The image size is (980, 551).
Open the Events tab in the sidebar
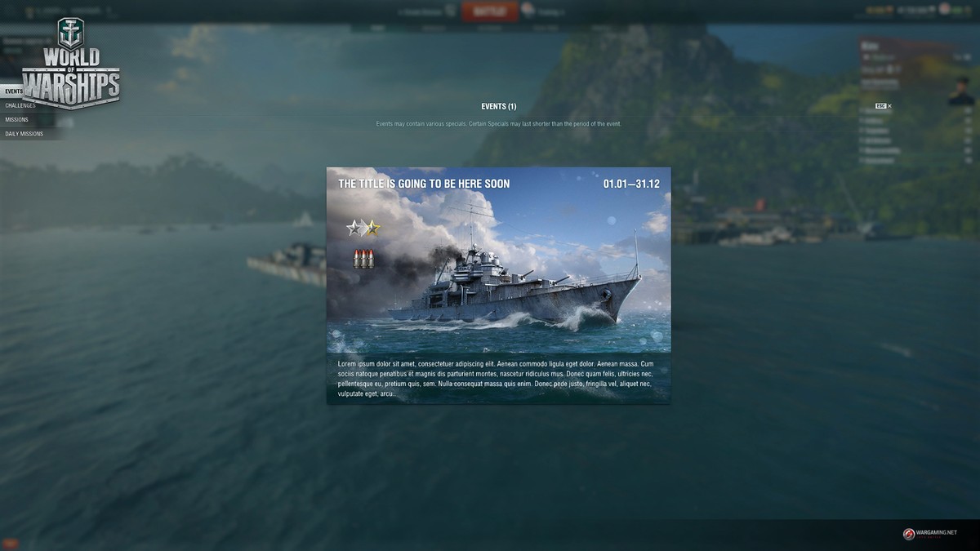(13, 91)
